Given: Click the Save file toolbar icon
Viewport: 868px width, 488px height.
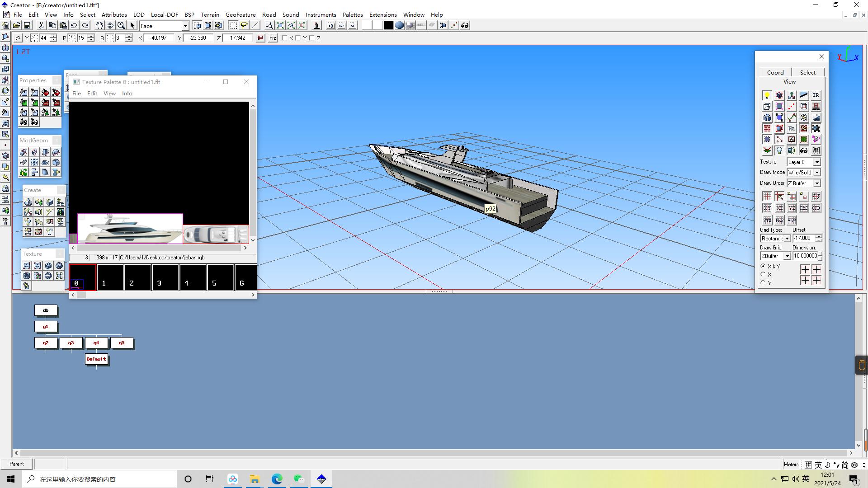Looking at the screenshot, I should [27, 26].
